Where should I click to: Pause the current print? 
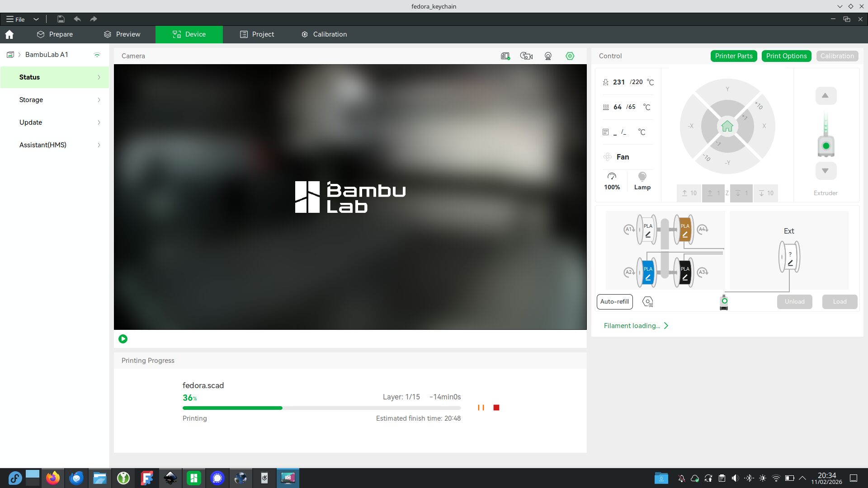pyautogui.click(x=481, y=408)
